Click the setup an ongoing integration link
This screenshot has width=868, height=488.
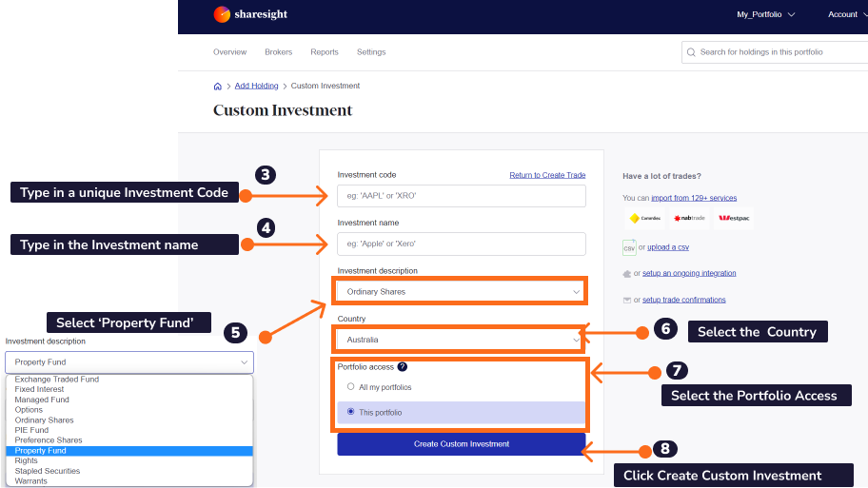coord(689,273)
